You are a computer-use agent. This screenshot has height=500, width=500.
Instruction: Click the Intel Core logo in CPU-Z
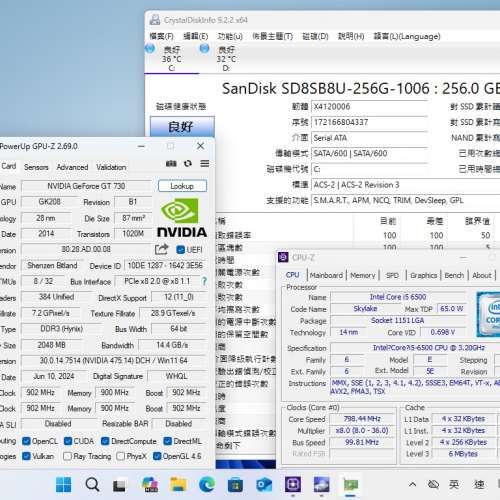[488, 314]
